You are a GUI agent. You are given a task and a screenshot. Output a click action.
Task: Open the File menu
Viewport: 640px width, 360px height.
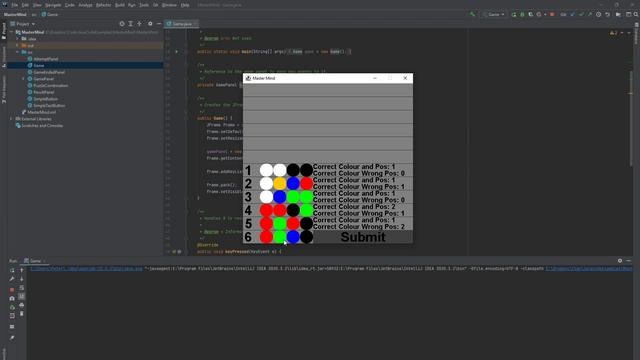point(15,5)
